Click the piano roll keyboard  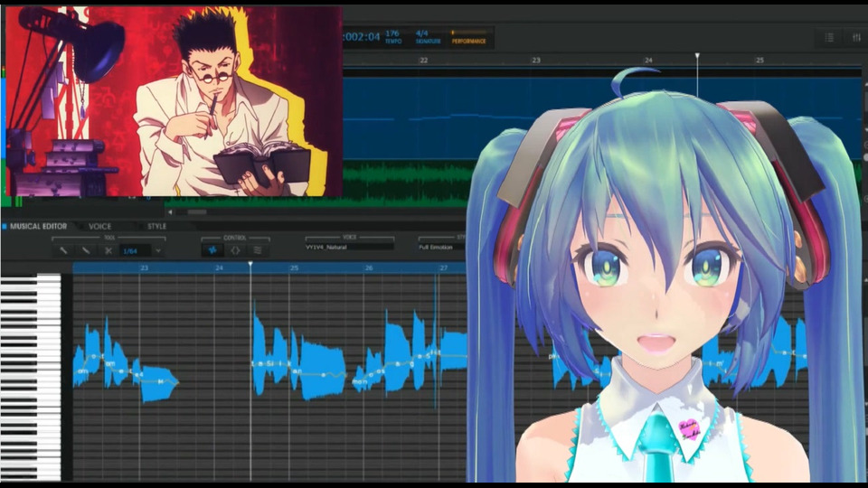[x=31, y=376]
